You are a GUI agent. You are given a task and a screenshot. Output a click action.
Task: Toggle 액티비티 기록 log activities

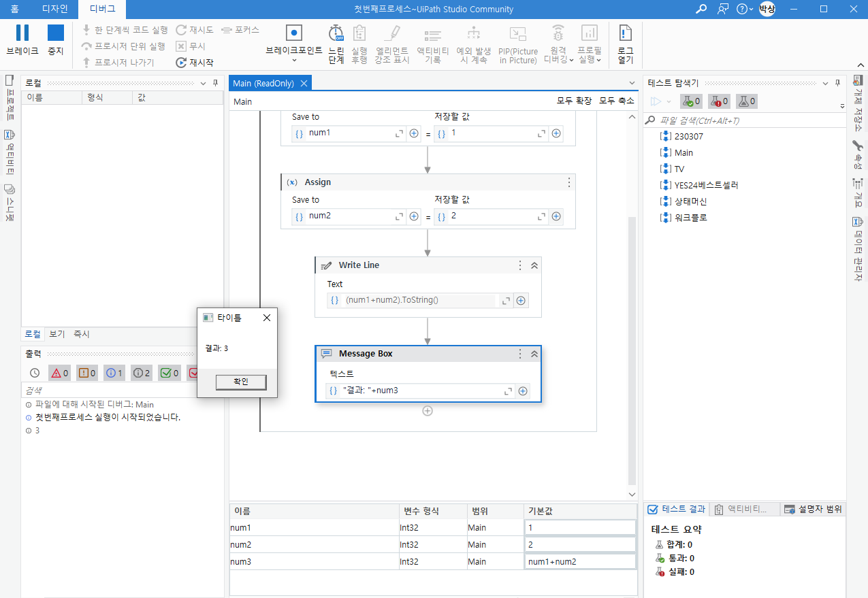tap(432, 44)
